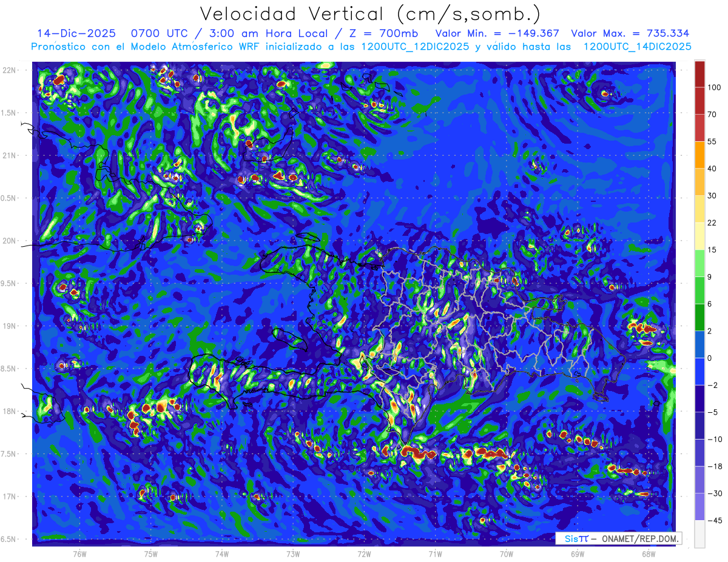Click the white swatch below -45
The image size is (728, 562).
pos(699,534)
